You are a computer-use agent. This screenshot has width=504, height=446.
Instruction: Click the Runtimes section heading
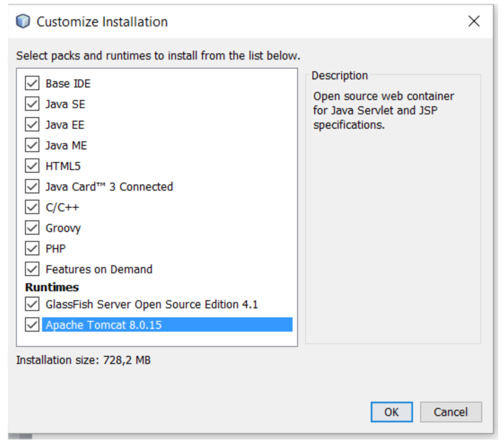pyautogui.click(x=52, y=287)
